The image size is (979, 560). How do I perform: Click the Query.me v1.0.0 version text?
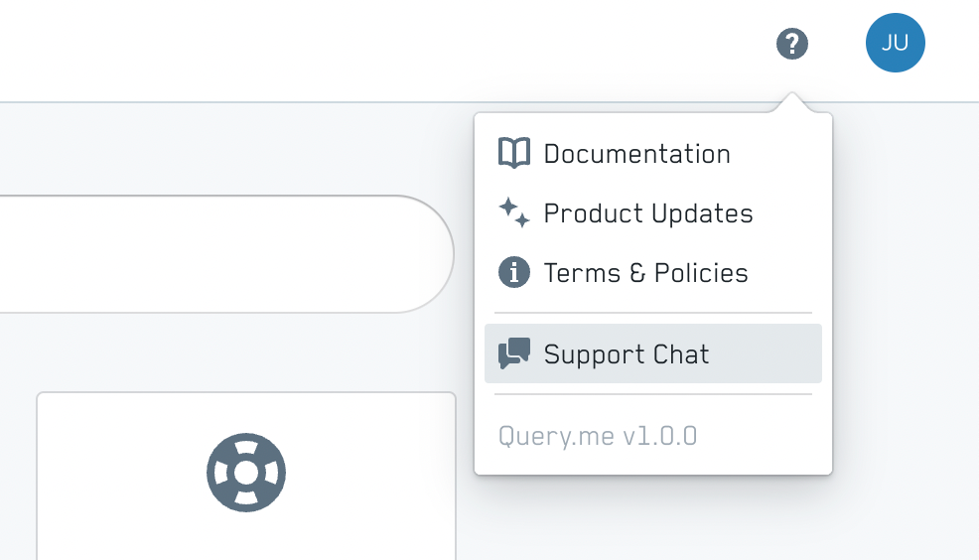[598, 436]
